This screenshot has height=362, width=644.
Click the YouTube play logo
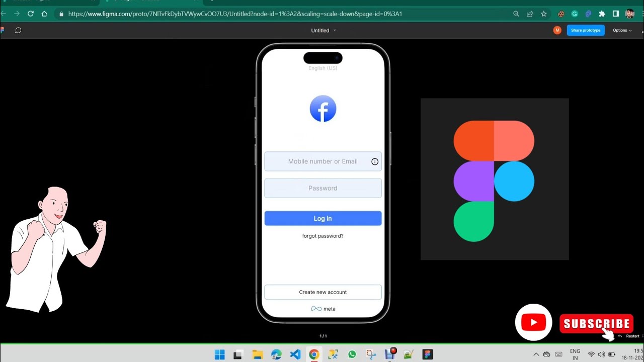coord(534,322)
